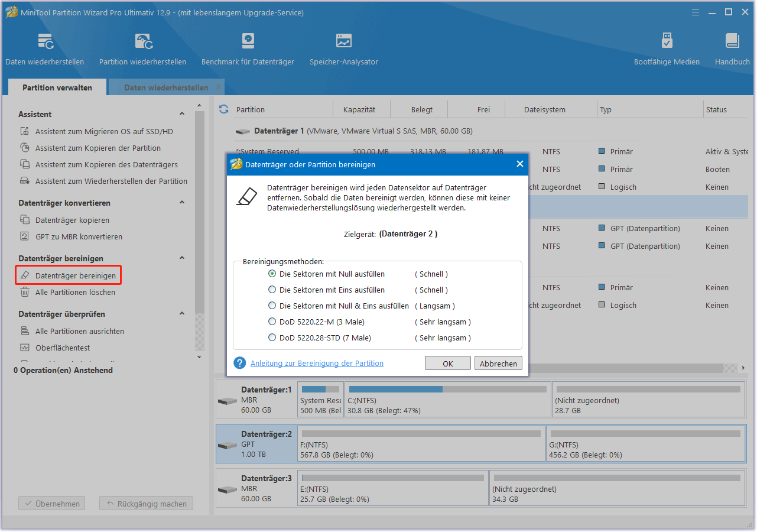This screenshot has height=532, width=757.
Task: Switch to Partition verwalten tab
Action: point(57,87)
